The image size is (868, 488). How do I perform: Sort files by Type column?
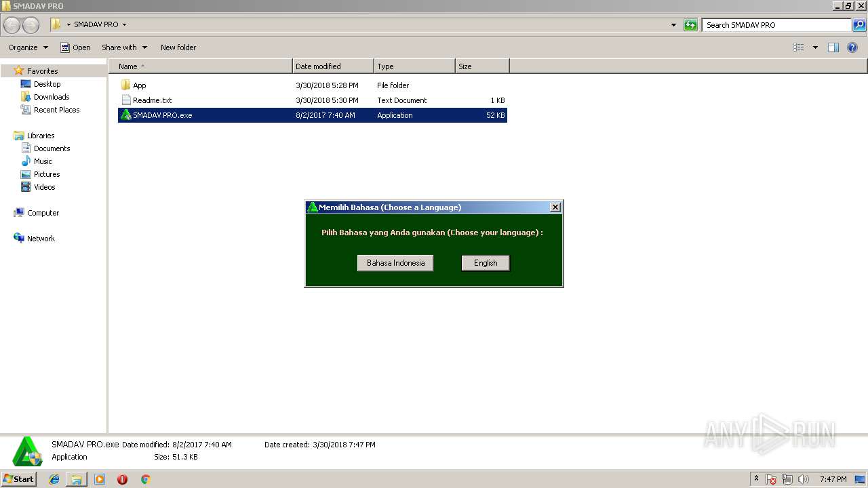(414, 66)
